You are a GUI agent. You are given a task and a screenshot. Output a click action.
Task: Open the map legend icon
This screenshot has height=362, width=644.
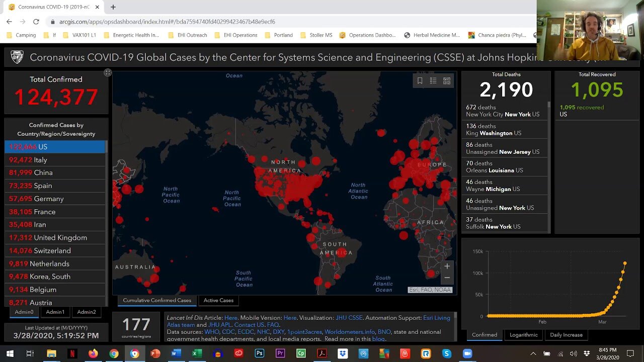[x=433, y=80]
